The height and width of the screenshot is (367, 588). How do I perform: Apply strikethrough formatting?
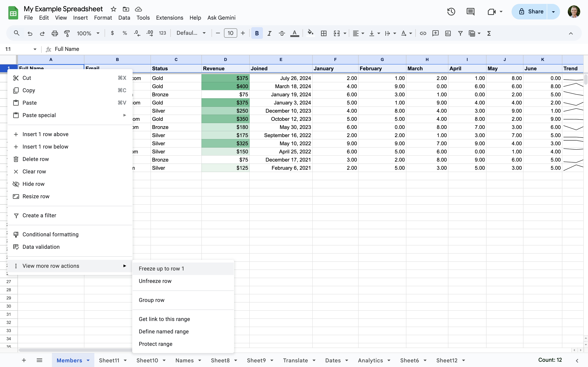point(282,33)
